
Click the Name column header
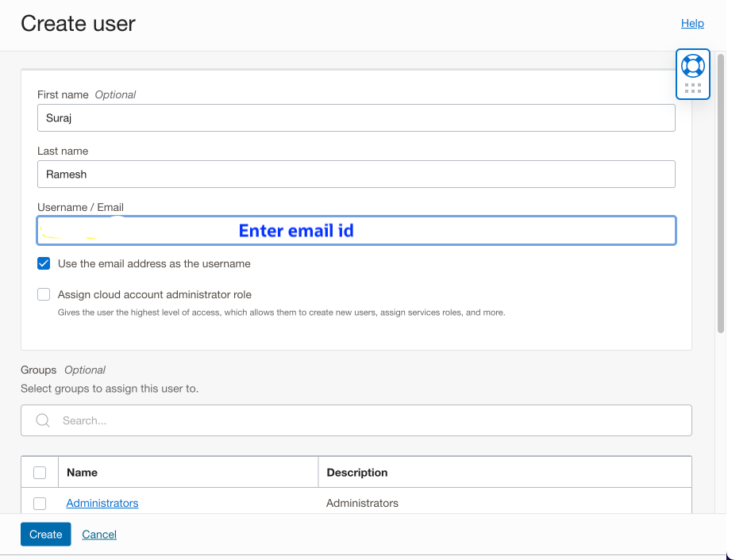(x=82, y=471)
